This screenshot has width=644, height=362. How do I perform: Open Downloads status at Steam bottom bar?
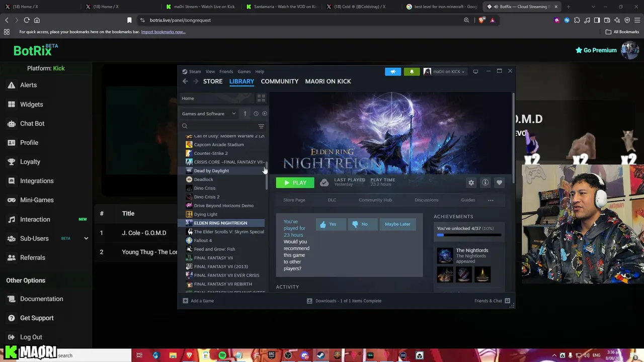(344, 301)
